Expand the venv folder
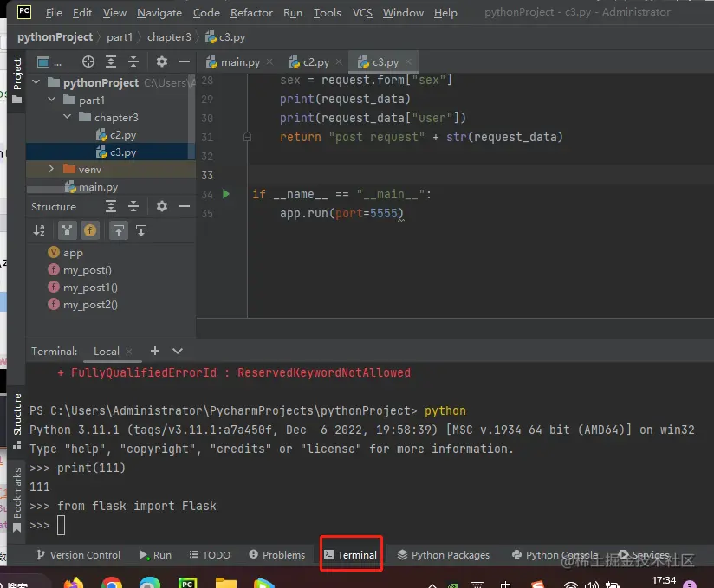Image resolution: width=714 pixels, height=588 pixels. click(51, 169)
